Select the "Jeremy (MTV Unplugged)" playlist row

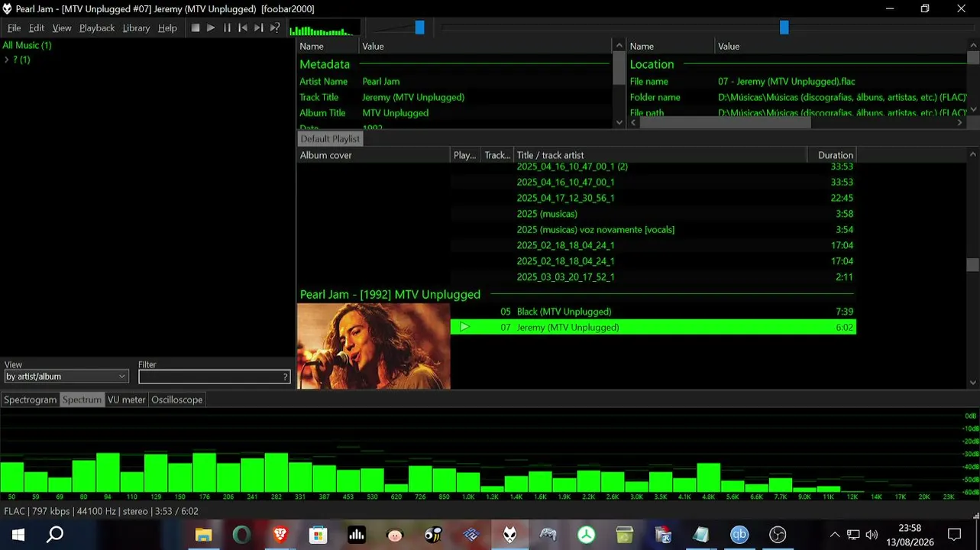[653, 327]
